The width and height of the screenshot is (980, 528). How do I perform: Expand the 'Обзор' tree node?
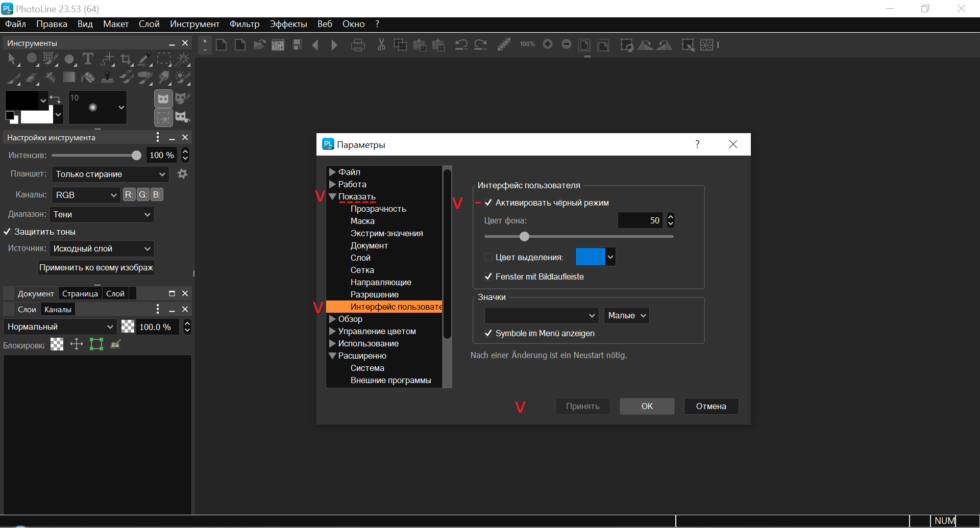(332, 319)
